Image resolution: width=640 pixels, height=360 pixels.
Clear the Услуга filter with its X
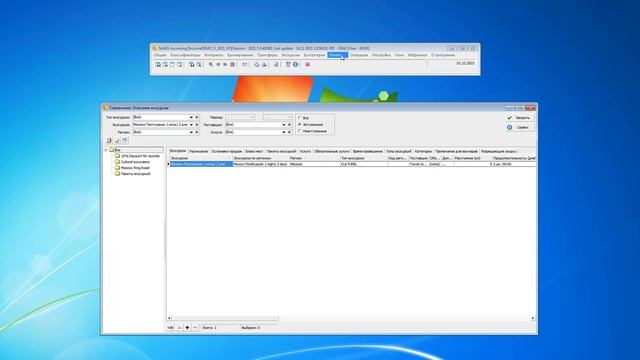point(290,132)
